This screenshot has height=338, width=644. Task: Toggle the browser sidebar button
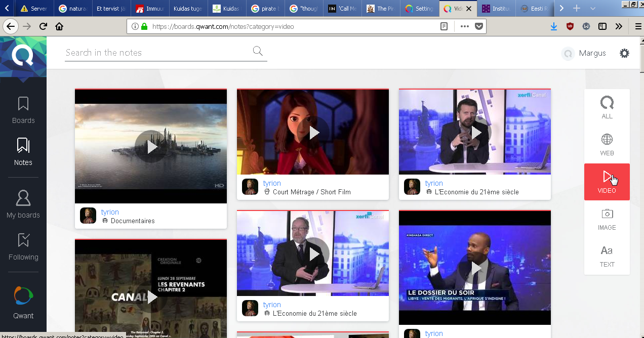click(602, 26)
